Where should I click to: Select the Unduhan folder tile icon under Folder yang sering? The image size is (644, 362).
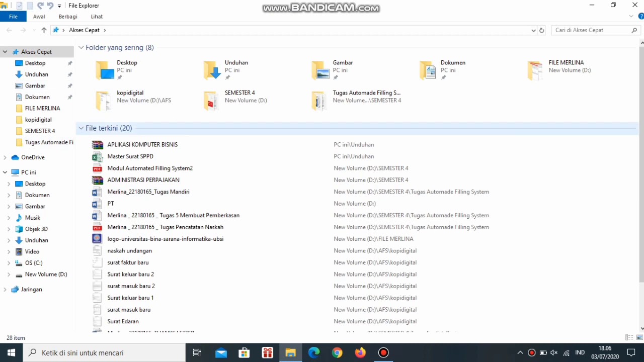click(x=212, y=70)
